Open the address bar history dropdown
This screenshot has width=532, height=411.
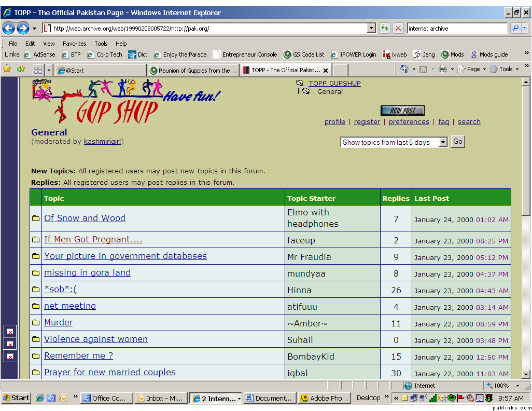[x=371, y=29]
